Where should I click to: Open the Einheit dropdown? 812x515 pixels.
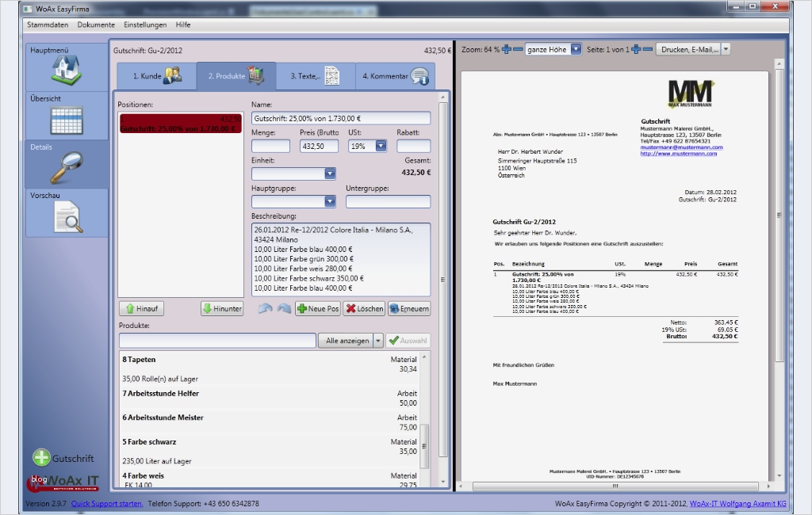(x=330, y=174)
